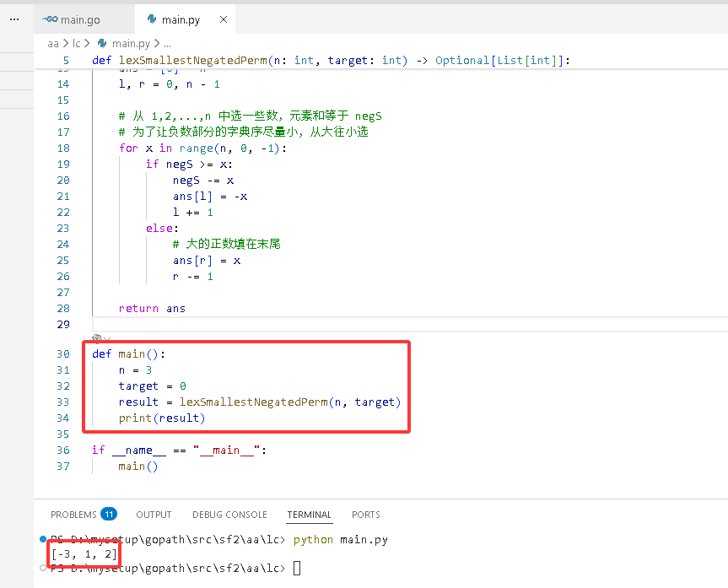Click the terminal prompt cursor
This screenshot has width=728, height=588.
tap(297, 568)
